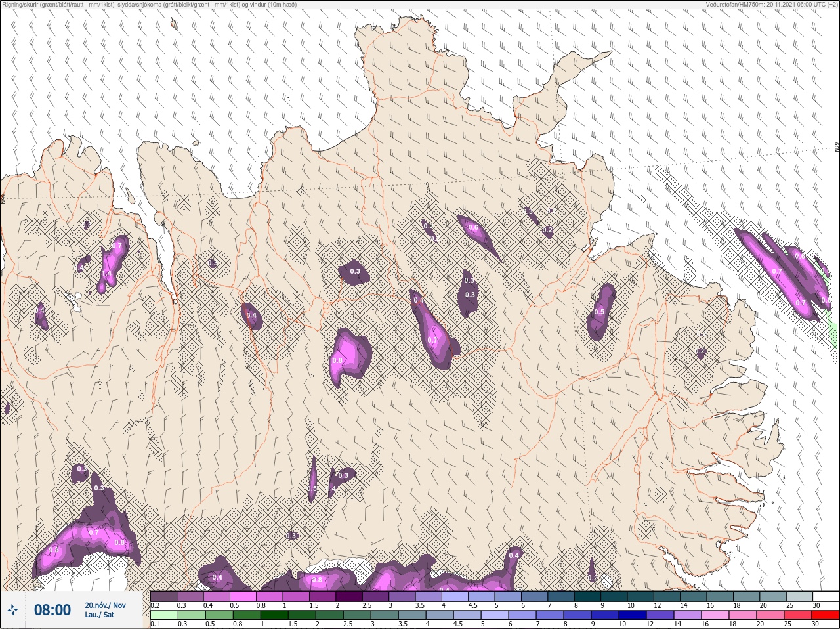The width and height of the screenshot is (840, 629).
Task: Click the N99 label on the left map edge
Action: pos(3,198)
